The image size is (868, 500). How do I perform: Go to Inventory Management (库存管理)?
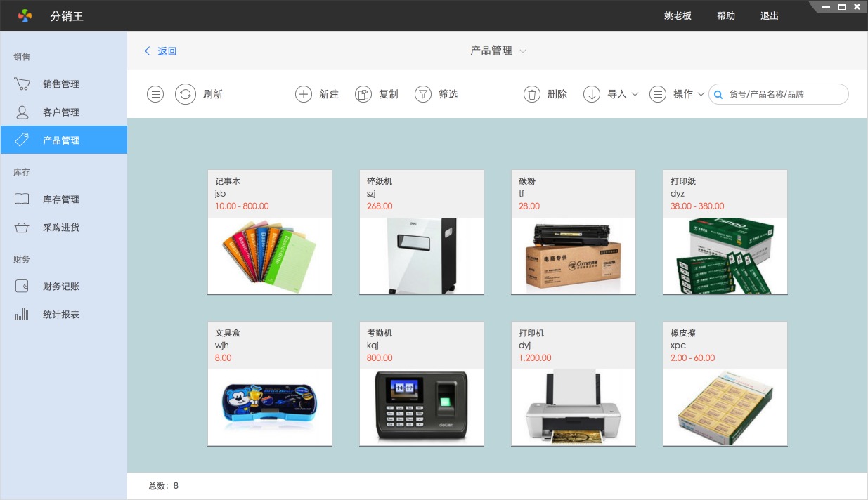(61, 199)
